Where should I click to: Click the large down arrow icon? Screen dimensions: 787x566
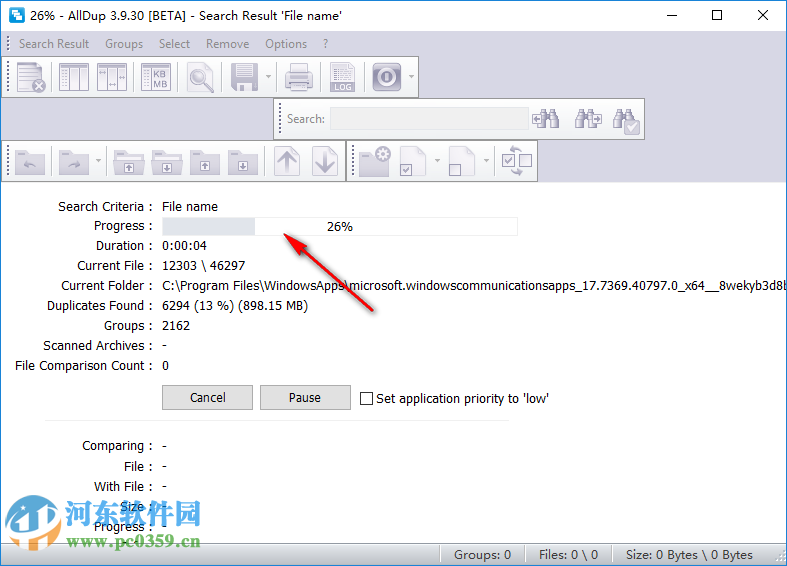click(x=325, y=162)
